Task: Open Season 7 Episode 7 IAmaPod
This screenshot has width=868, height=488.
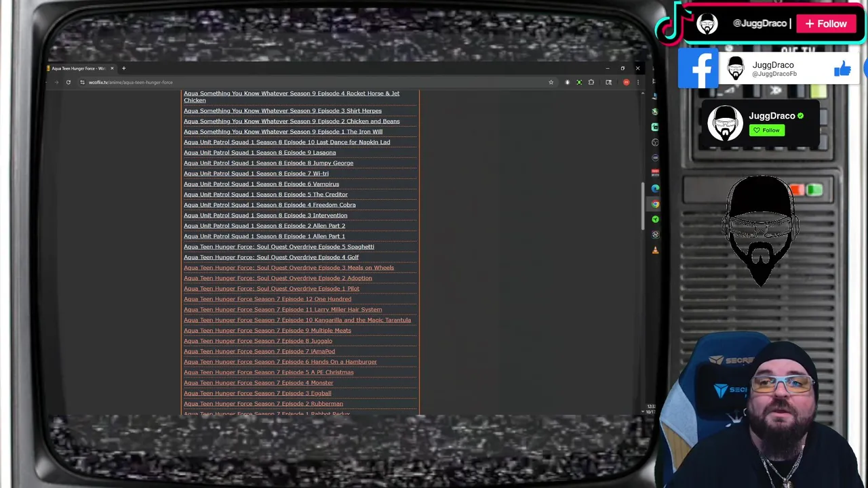Action: [259, 351]
